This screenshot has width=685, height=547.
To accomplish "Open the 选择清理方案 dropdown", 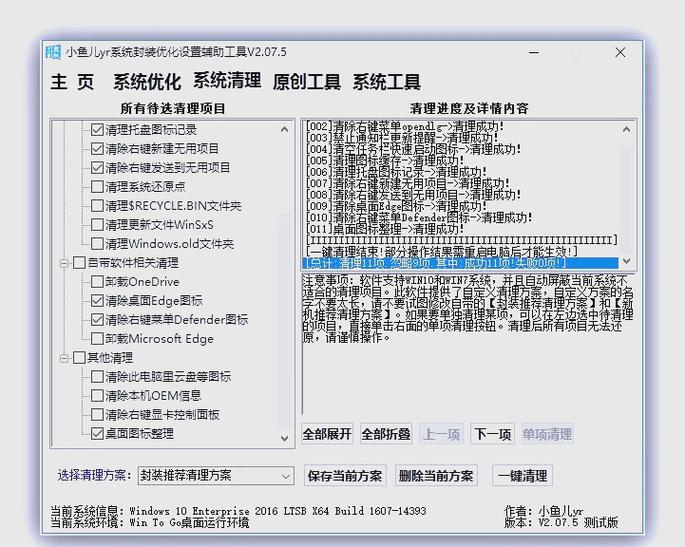I will (x=216, y=476).
